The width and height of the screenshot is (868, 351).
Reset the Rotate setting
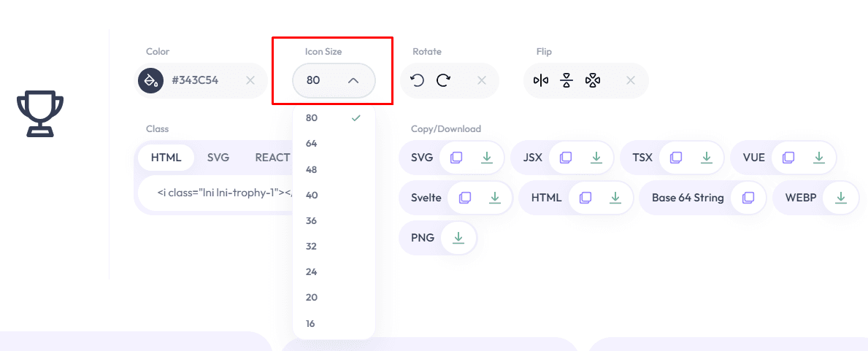point(482,80)
